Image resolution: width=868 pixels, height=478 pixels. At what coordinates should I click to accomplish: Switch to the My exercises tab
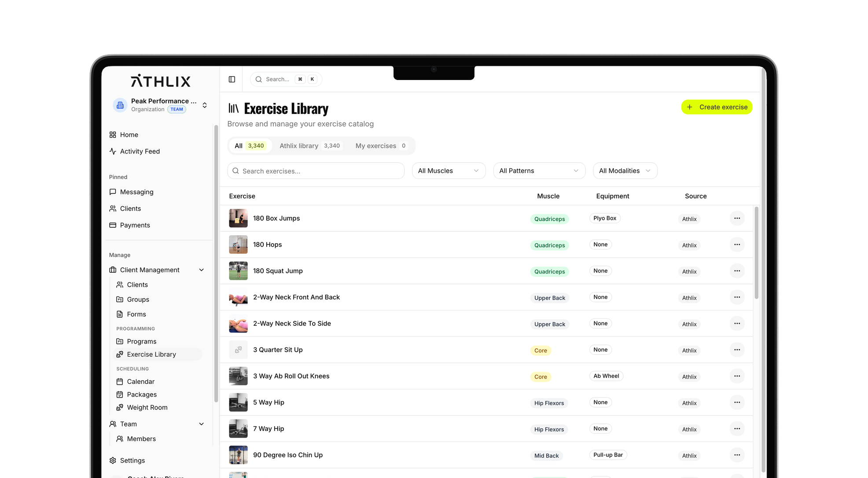pos(381,146)
